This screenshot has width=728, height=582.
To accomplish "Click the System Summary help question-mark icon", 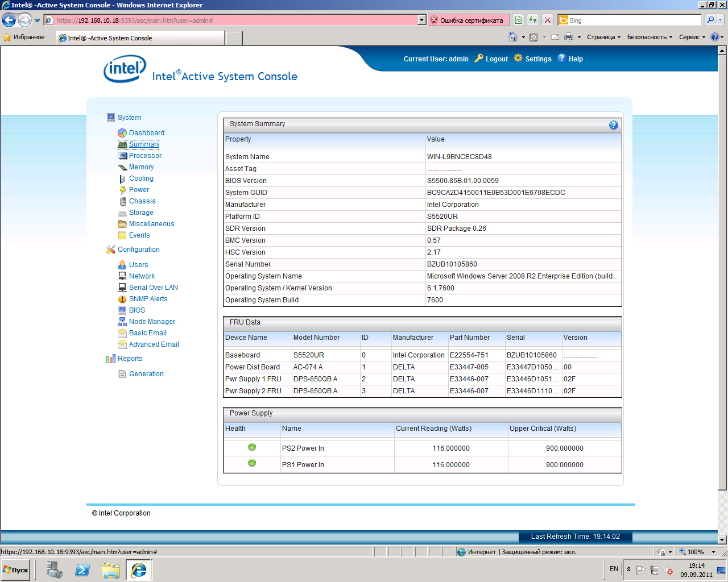I will [x=613, y=125].
